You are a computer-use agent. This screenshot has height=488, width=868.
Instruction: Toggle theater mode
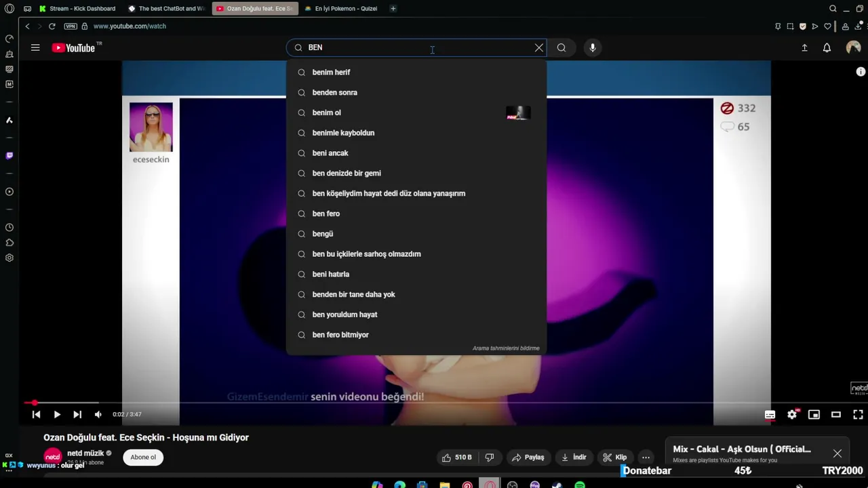(x=836, y=414)
